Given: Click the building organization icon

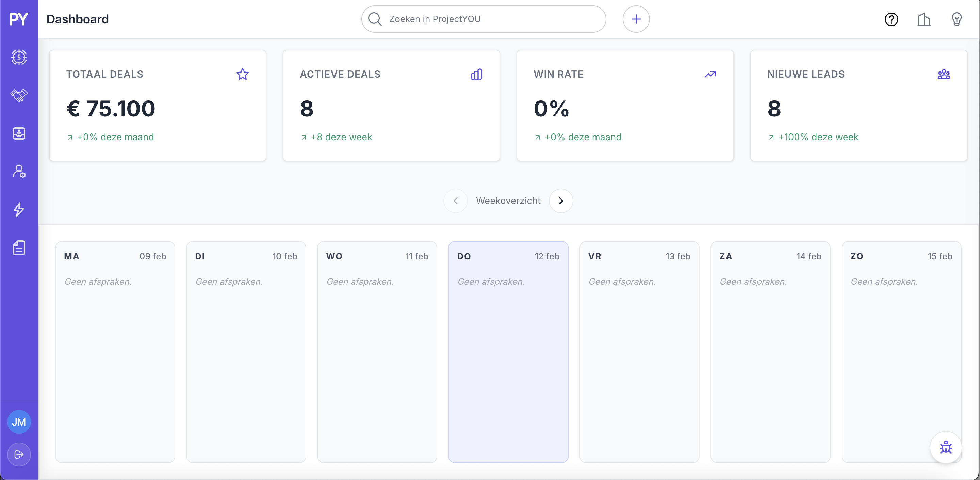Looking at the screenshot, I should point(924,19).
